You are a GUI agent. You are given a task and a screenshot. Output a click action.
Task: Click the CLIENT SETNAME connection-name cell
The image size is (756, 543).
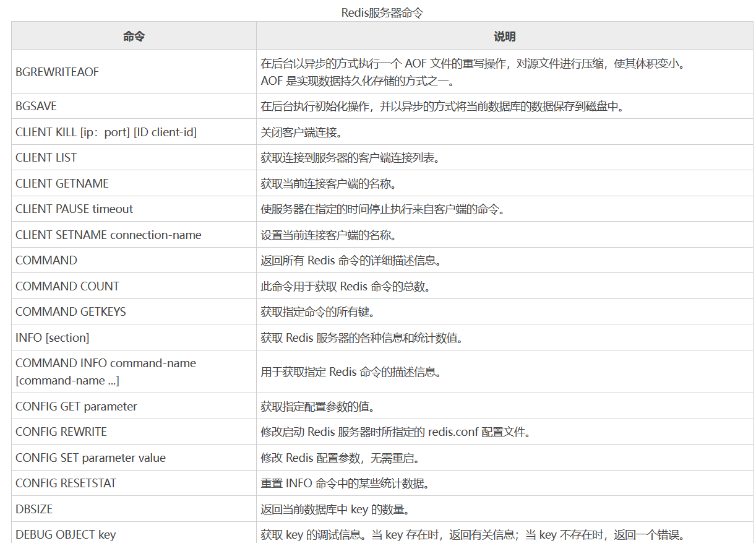pos(106,235)
